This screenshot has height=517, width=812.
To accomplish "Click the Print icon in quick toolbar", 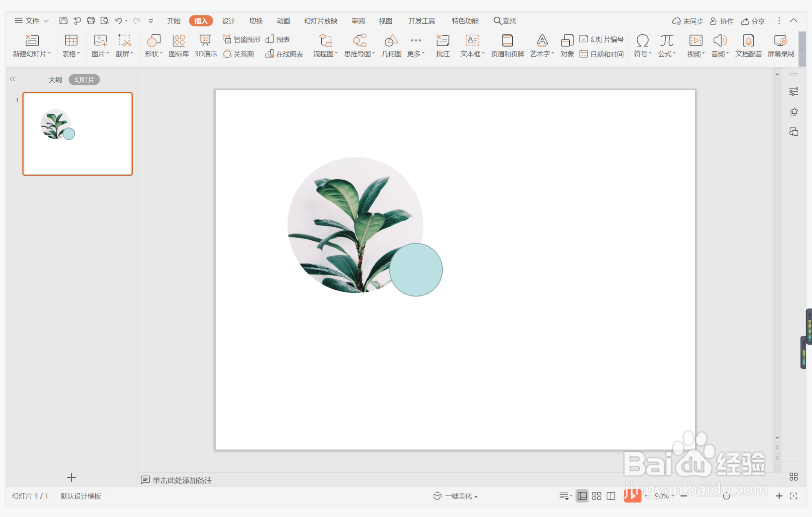I will tap(91, 20).
